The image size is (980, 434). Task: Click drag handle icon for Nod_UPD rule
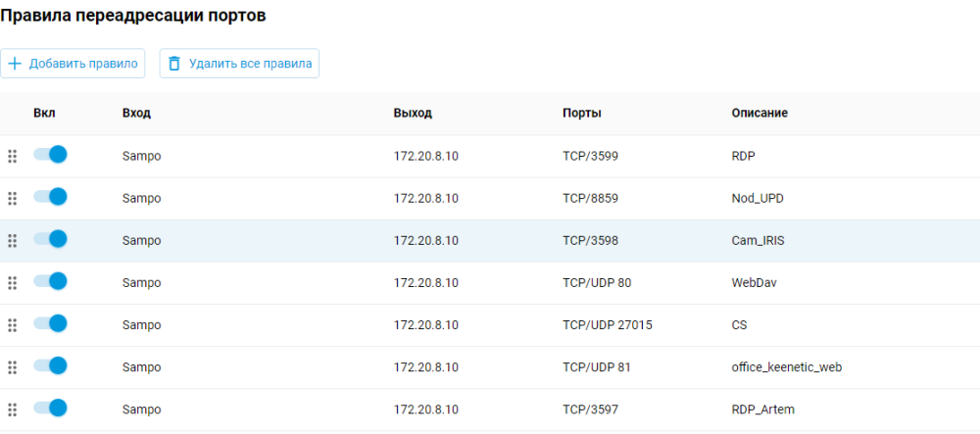point(13,198)
